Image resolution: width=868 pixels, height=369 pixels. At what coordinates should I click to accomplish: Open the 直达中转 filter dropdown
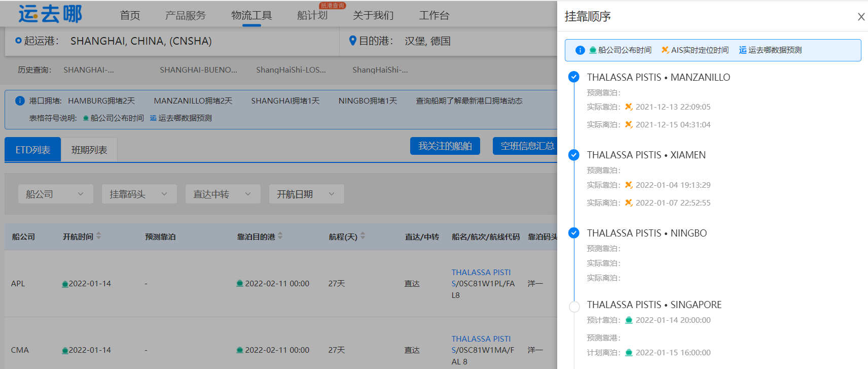pyautogui.click(x=223, y=194)
